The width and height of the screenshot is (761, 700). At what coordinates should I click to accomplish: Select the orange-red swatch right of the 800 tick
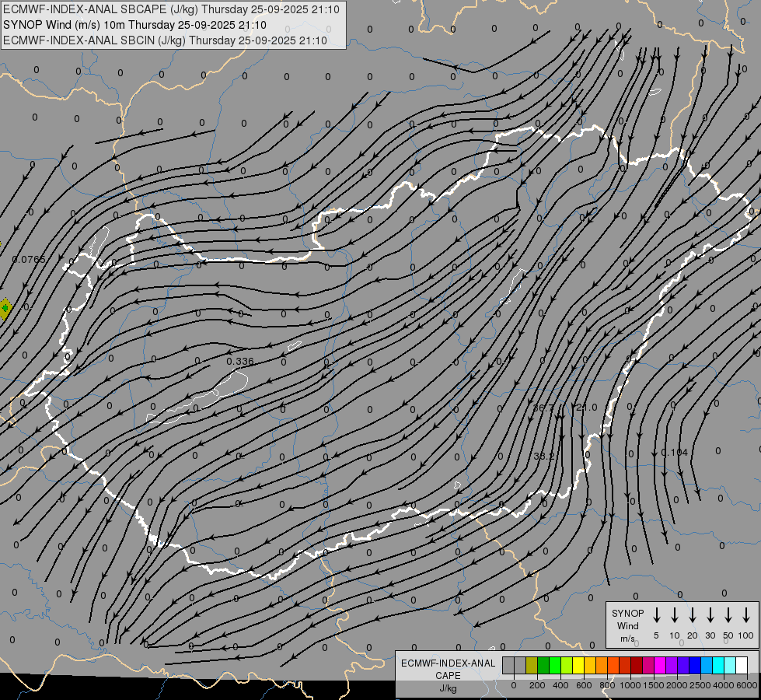[x=613, y=665]
